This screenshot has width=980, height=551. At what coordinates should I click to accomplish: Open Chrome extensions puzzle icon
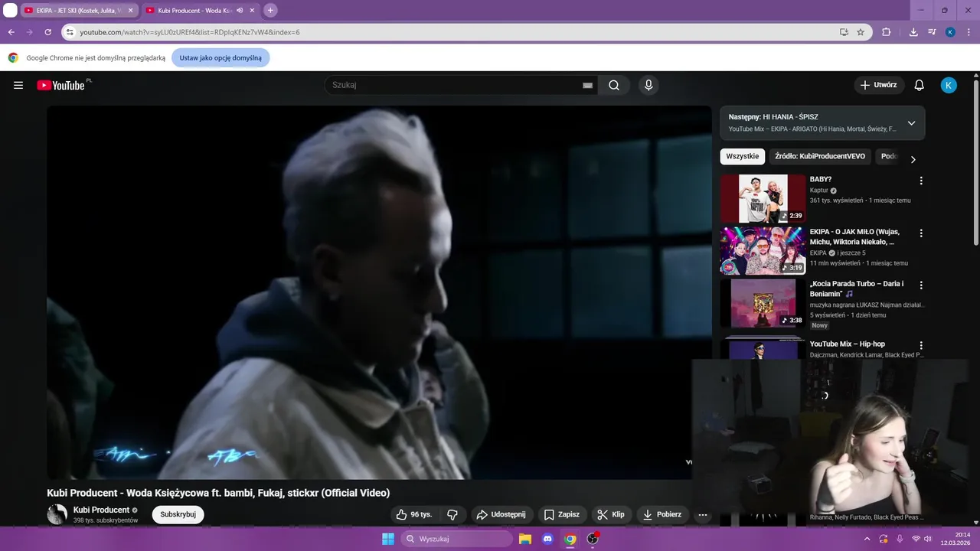click(887, 32)
